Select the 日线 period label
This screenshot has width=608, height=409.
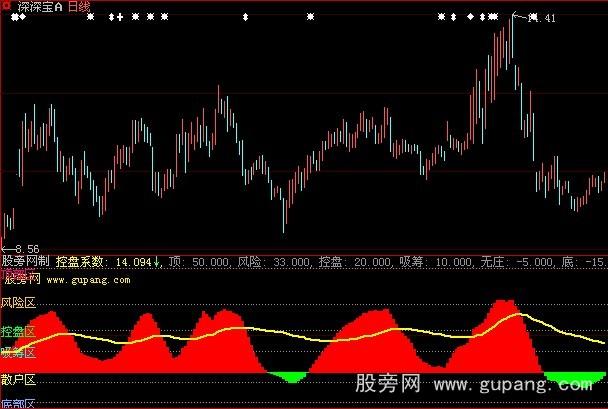click(79, 6)
